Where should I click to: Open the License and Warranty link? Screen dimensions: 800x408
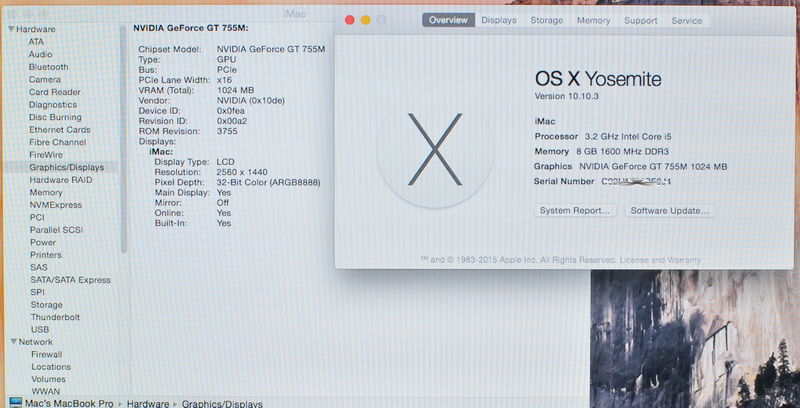[x=660, y=260]
